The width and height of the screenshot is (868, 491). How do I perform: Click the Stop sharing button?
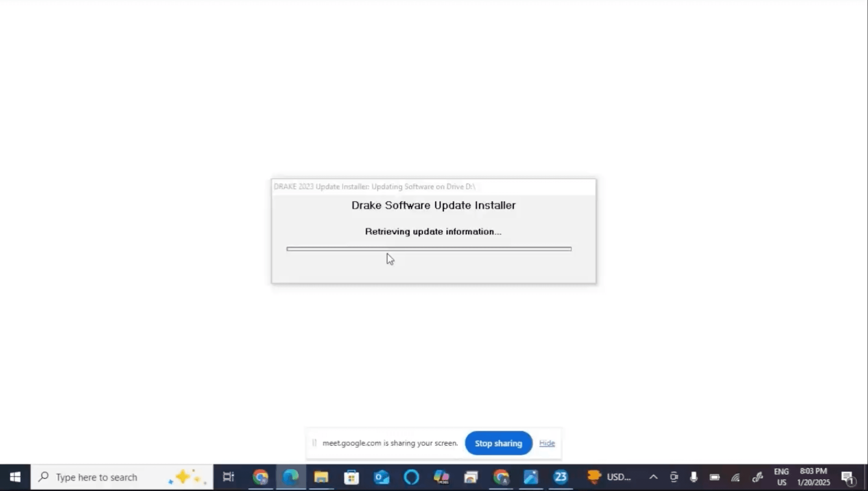[x=498, y=443]
